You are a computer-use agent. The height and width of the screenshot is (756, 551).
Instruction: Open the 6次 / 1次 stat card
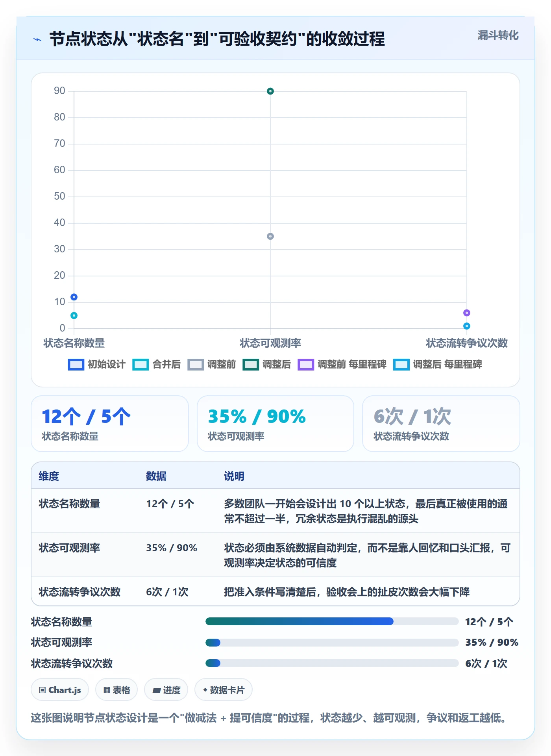coord(441,424)
